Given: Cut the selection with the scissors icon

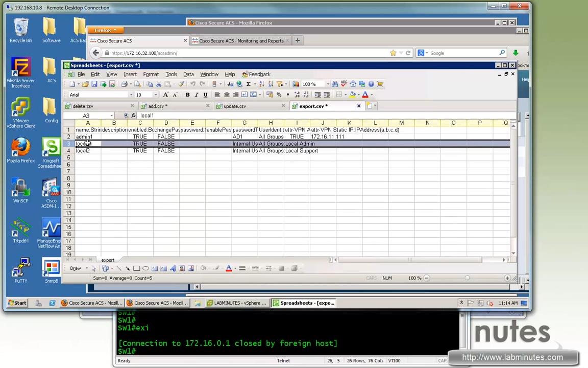Looking at the screenshot, I should tap(159, 84).
